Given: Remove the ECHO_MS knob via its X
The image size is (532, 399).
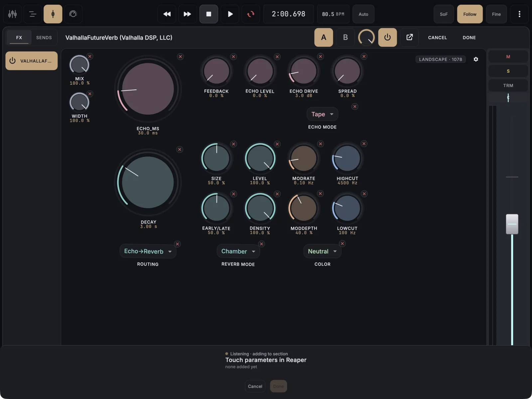Looking at the screenshot, I should 181,57.
